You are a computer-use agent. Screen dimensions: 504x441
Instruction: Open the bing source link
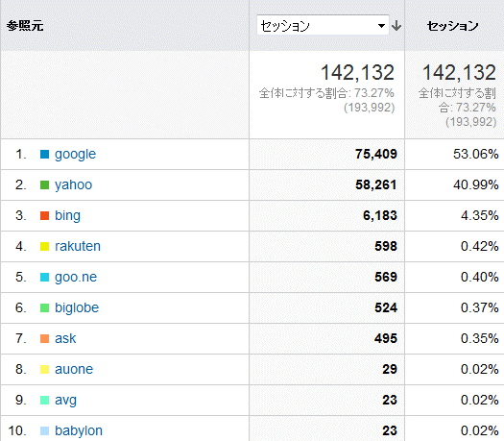[x=67, y=216]
